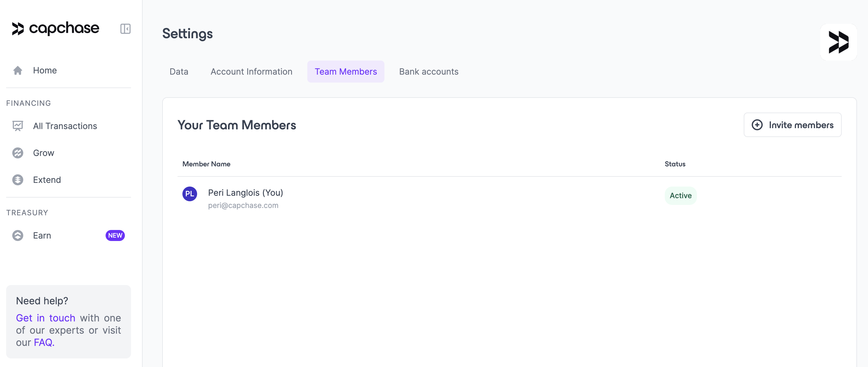Click the plus icon in Invite members

[x=757, y=125]
